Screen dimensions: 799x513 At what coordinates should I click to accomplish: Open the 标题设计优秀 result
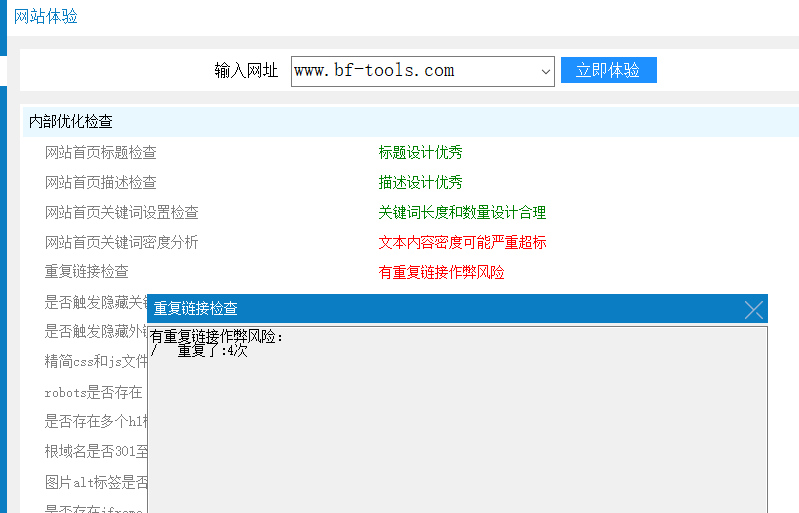pyautogui.click(x=420, y=152)
